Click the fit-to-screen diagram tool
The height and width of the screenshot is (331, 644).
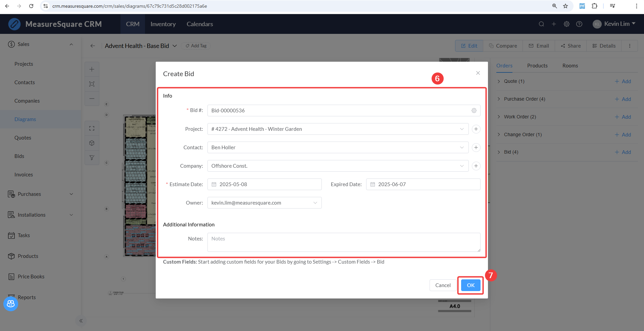click(x=92, y=84)
